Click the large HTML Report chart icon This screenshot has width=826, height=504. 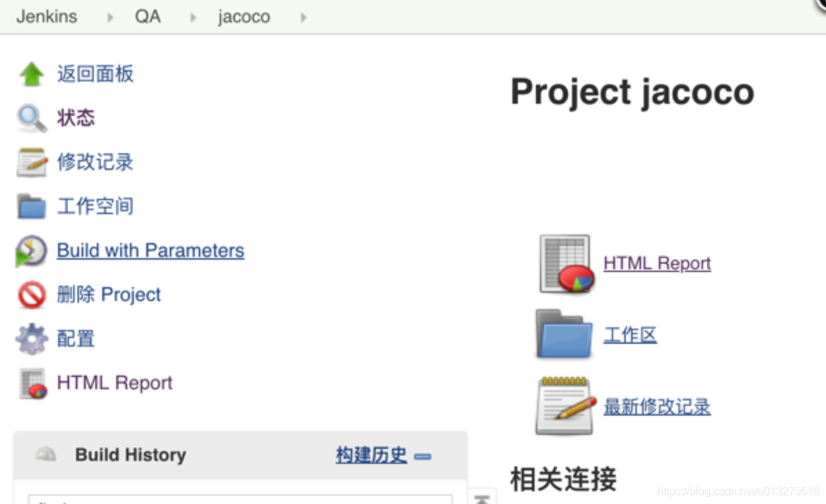(566, 263)
